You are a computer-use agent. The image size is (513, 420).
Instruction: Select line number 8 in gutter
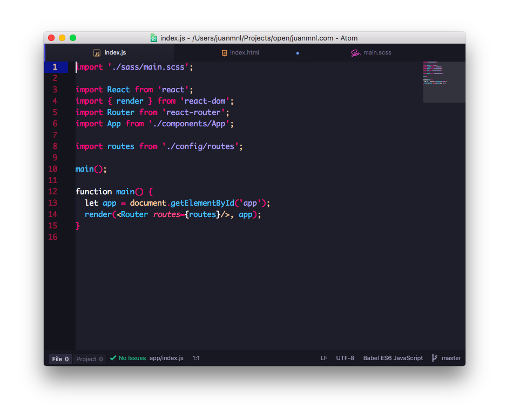pyautogui.click(x=55, y=146)
